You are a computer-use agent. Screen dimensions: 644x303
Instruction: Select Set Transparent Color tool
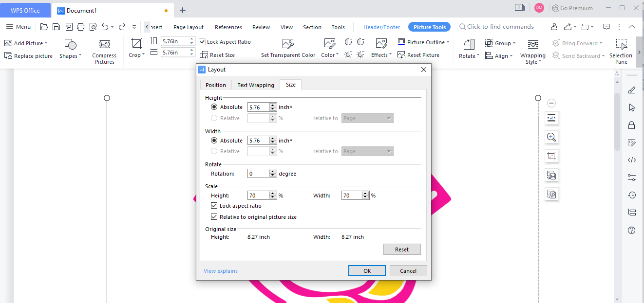click(288, 44)
